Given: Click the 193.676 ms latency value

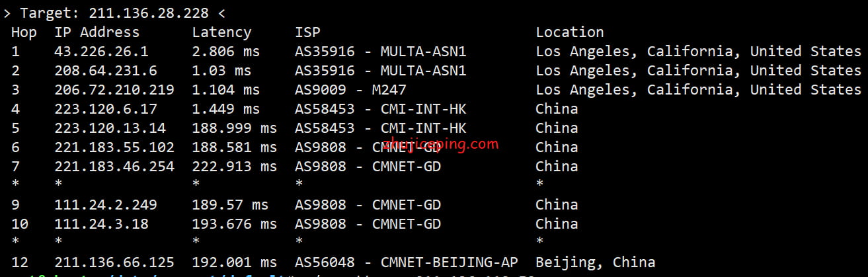Looking at the screenshot, I should (234, 223).
